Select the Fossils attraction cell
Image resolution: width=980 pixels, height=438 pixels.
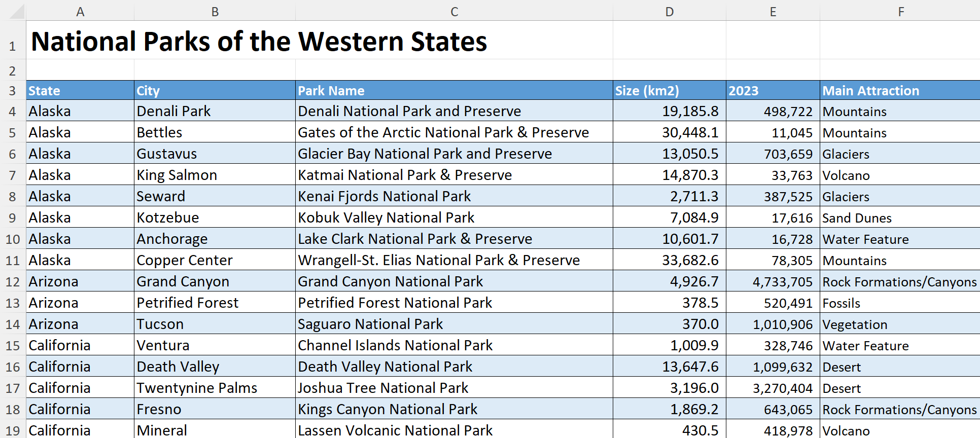pyautogui.click(x=900, y=302)
